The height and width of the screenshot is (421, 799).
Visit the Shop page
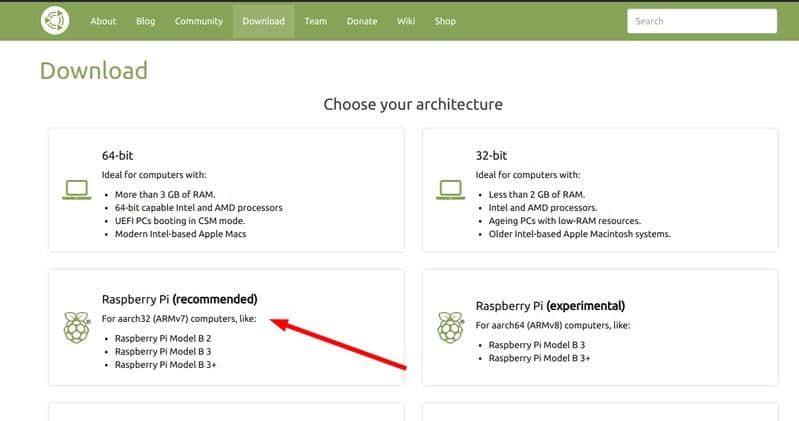click(445, 21)
